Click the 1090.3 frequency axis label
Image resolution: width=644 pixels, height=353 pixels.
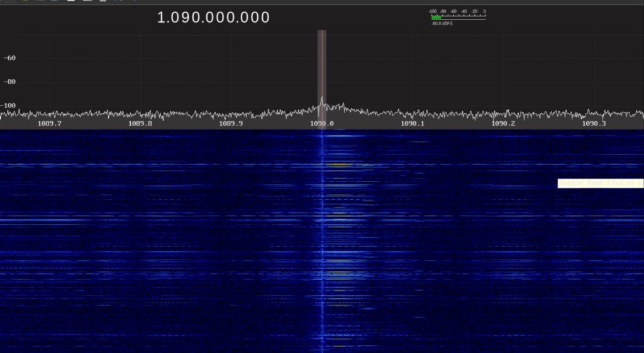594,123
